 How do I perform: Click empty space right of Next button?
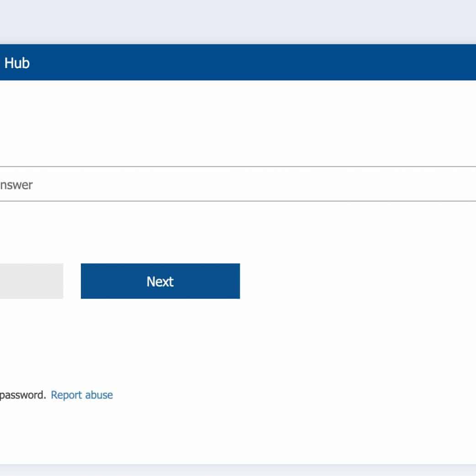pos(356,281)
